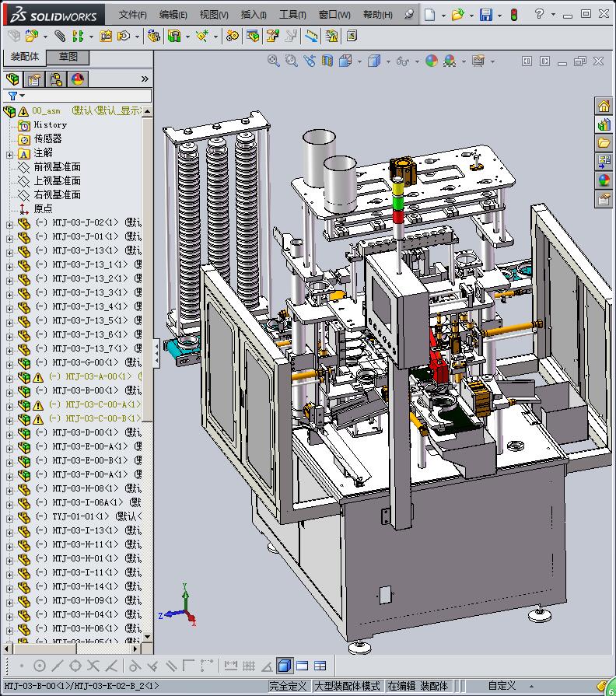Viewport: 616px width, 696px height.
Task: Expand HTJ-03-J-02<1> component node
Action: [9, 225]
